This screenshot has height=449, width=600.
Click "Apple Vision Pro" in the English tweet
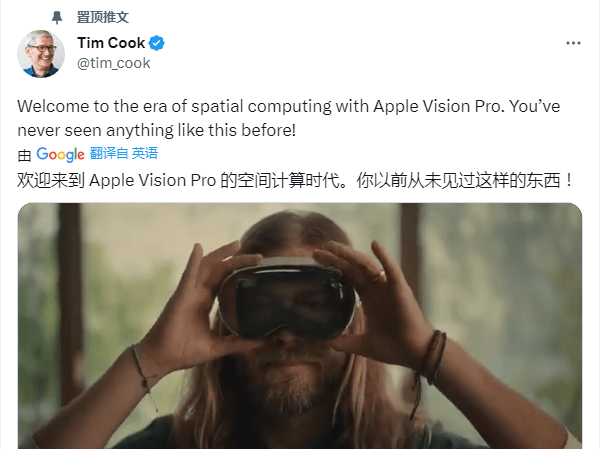coord(437,106)
